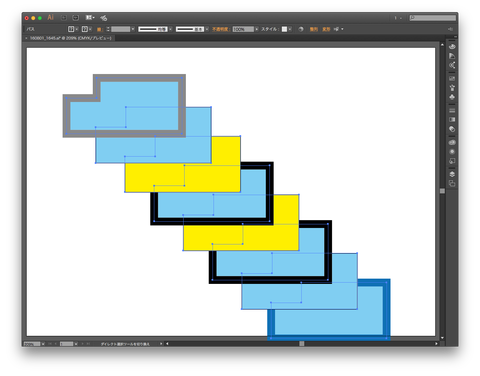Image resolution: width=480 pixels, height=376 pixels.
Task: Open the Stroke panel icon
Action: (452, 110)
